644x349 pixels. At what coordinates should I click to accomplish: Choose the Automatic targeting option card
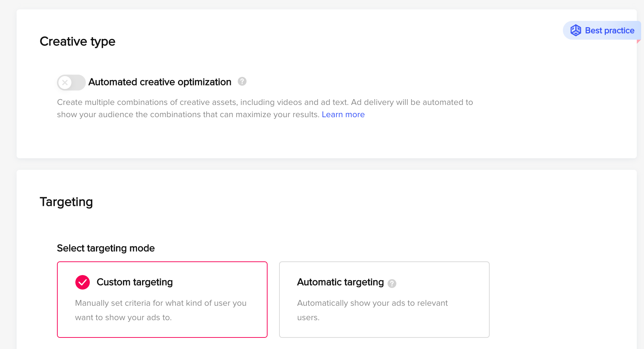tap(384, 300)
